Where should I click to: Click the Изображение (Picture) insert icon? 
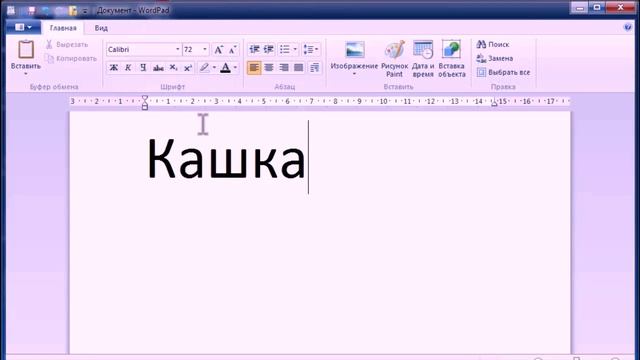pos(354,50)
